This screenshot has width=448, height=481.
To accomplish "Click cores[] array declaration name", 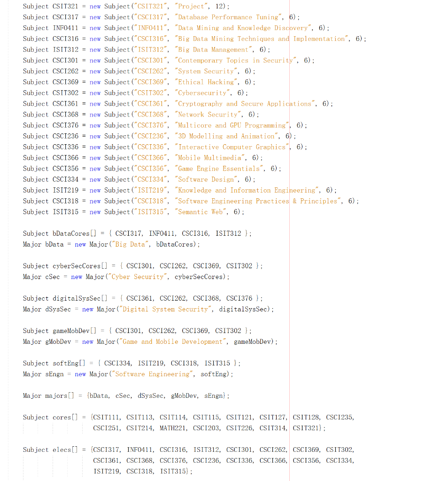I will coord(65,418).
